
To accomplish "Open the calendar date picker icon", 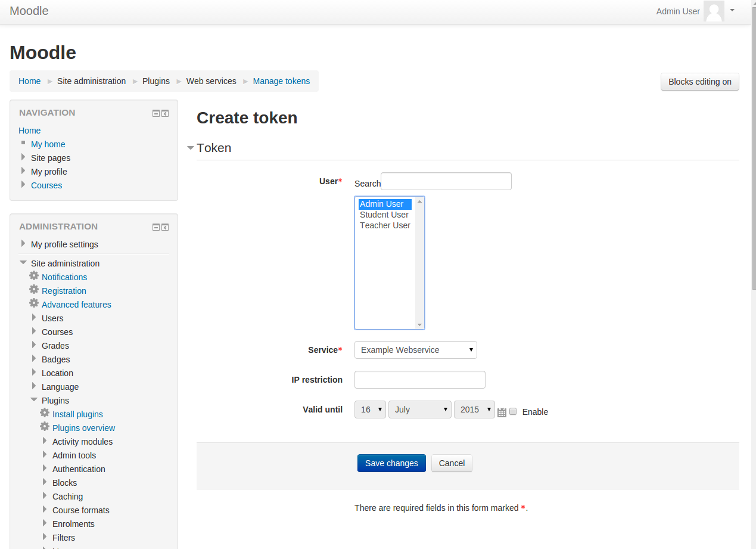I will (x=502, y=412).
